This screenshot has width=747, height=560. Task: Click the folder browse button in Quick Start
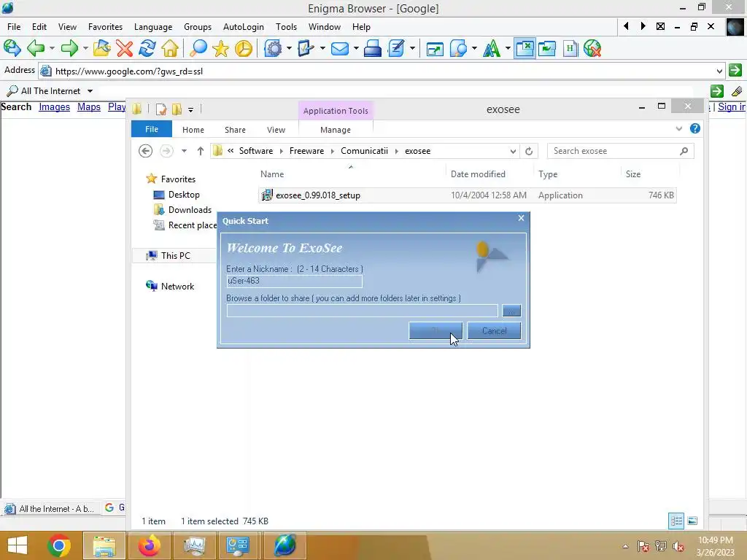coord(511,311)
